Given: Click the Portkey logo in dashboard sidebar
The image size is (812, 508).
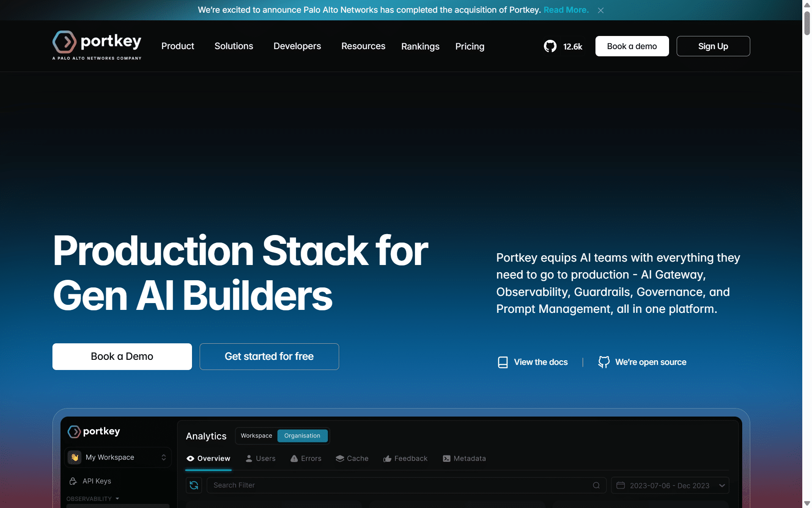Looking at the screenshot, I should [94, 431].
